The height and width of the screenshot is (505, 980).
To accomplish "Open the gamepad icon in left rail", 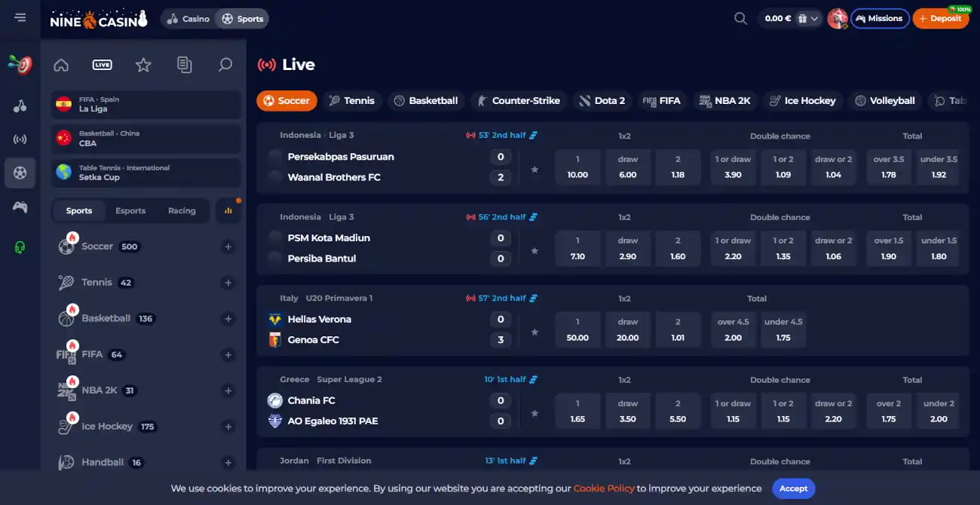I will 20,207.
